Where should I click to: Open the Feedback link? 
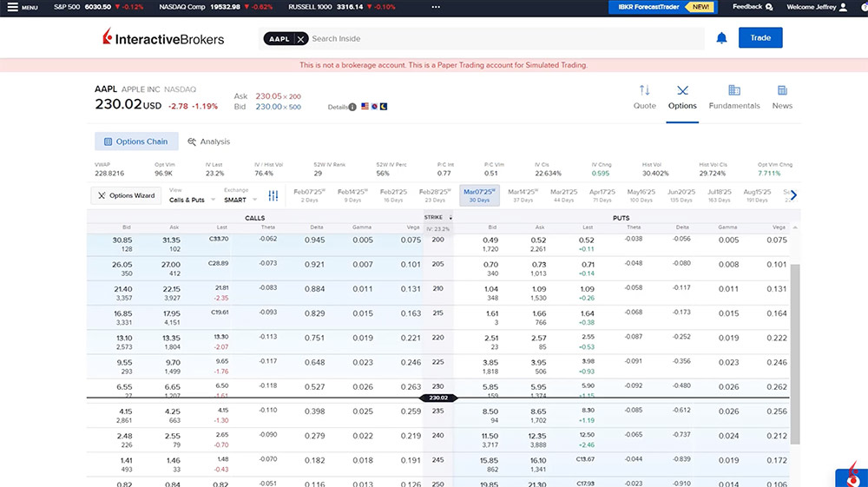(x=753, y=7)
